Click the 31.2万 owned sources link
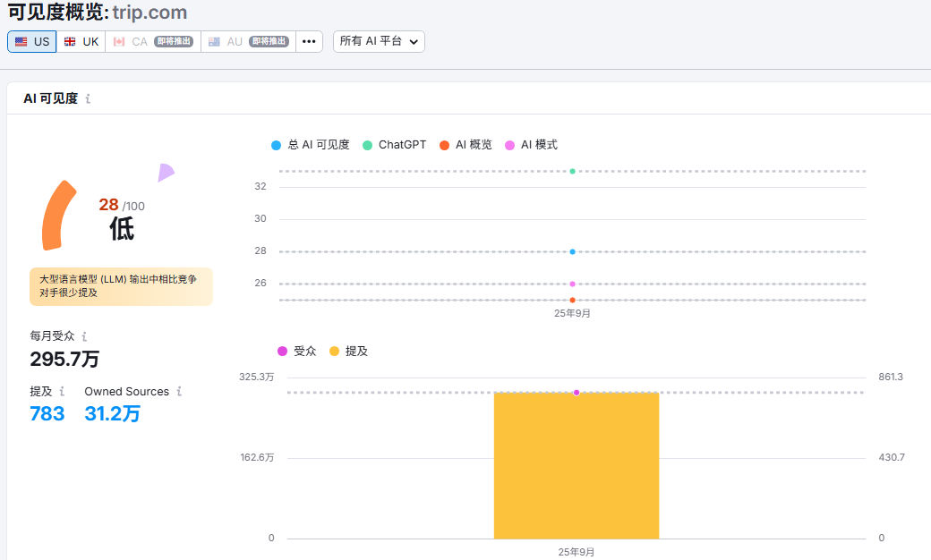931x560 pixels. (x=112, y=413)
